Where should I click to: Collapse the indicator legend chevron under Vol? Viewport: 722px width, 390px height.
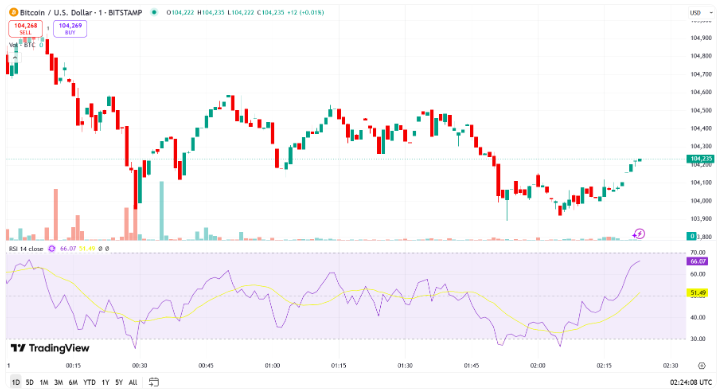(x=16, y=58)
